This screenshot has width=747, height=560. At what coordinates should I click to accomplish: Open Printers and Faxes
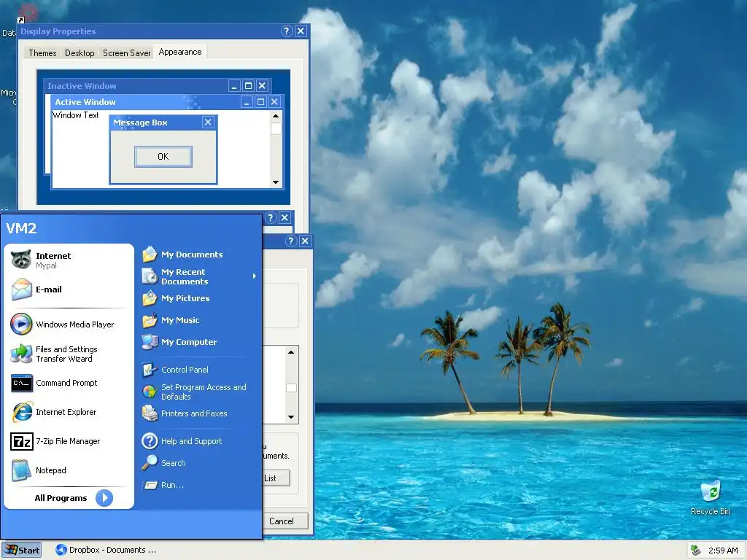coord(200,413)
